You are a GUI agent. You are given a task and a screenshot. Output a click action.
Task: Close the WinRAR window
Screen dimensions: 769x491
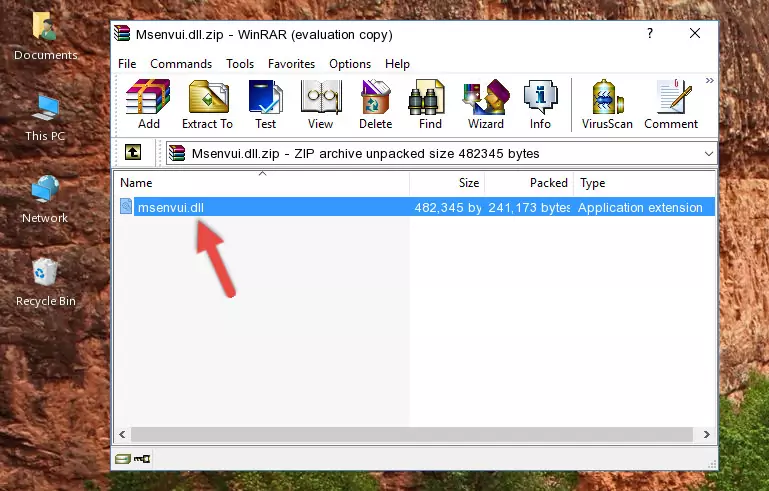point(694,33)
